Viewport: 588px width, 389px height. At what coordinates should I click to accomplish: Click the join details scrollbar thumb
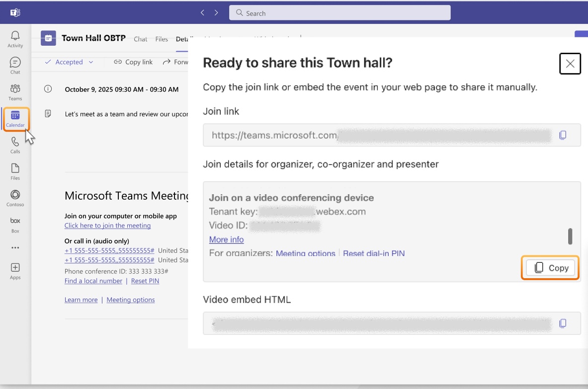[x=570, y=236]
